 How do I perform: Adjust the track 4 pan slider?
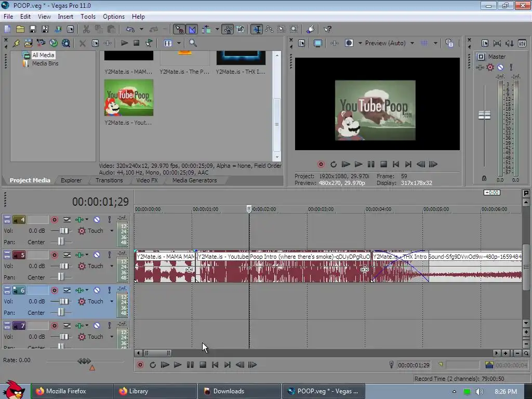point(61,242)
